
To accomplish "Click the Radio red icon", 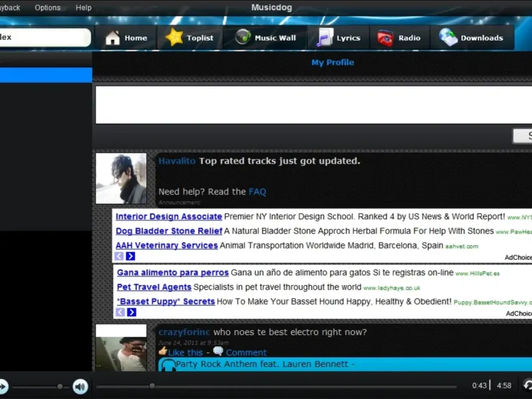I will click(x=386, y=38).
